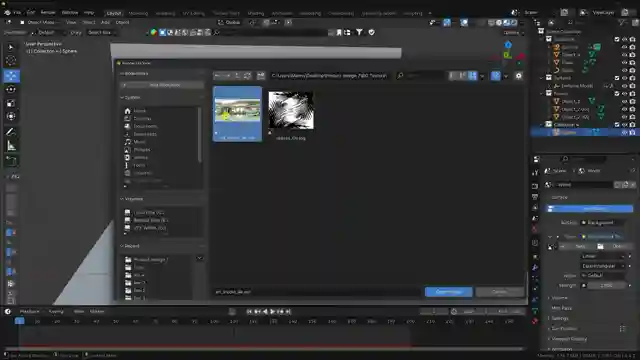
Task: Open the Linear interpolation dropdown
Action: click(603, 256)
